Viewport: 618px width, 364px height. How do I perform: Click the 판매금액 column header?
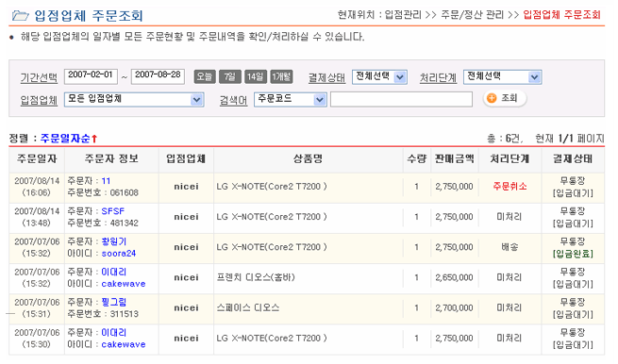coord(455,159)
